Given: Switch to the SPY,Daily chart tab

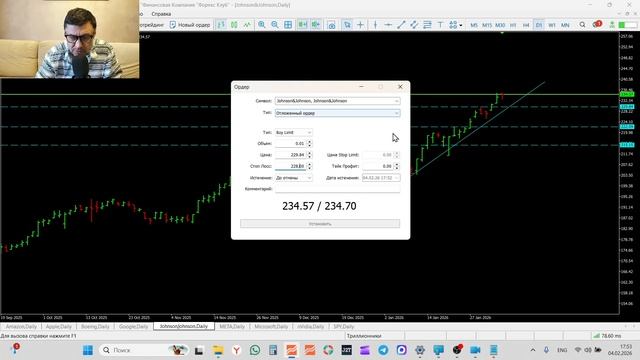Looking at the screenshot, I should 344,327.
